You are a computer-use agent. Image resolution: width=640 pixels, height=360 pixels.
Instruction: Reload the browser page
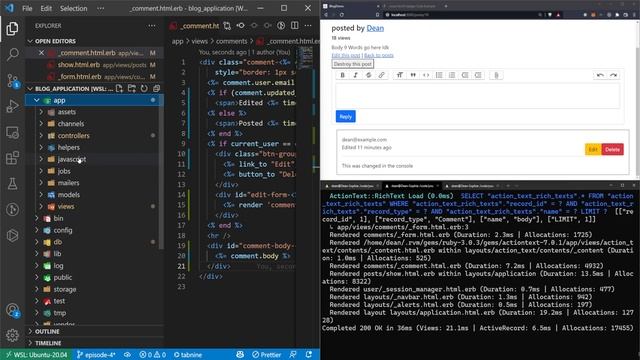[342, 15]
